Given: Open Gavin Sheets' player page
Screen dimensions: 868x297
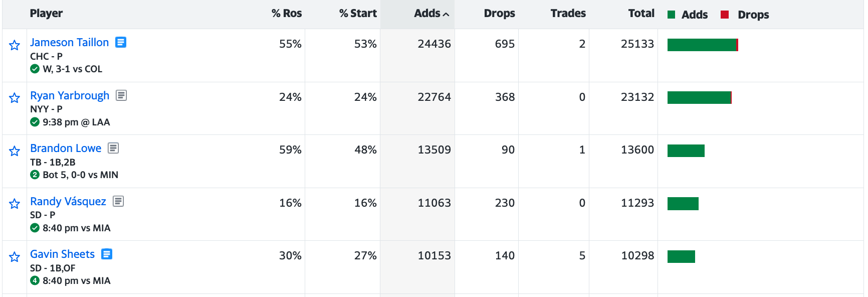Looking at the screenshot, I should [x=62, y=254].
